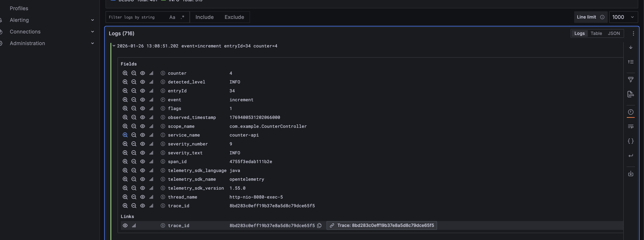
Task: Click the funnel filter icon in the side toolbar
Action: (x=631, y=80)
